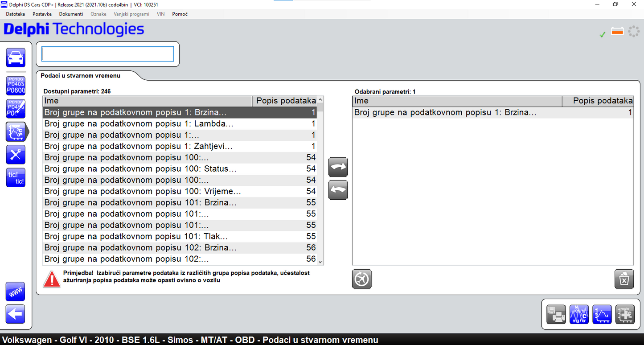
Task: Click the trash bin to clear selected parameters
Action: pyautogui.click(x=624, y=279)
